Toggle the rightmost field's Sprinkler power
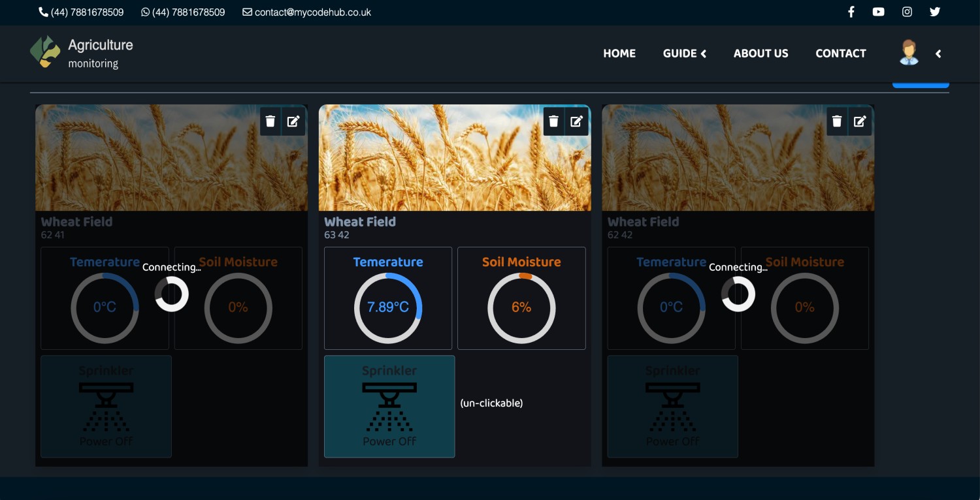This screenshot has height=500, width=980. 672,406
